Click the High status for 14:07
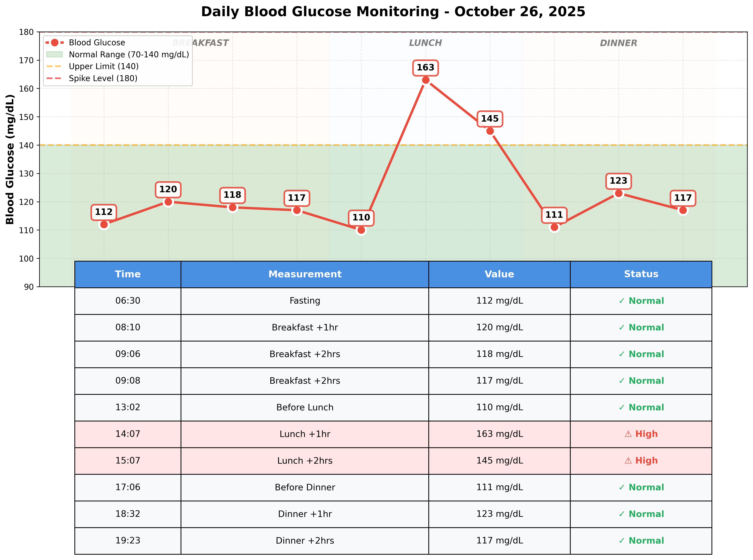Viewport: 753px width, 560px height. [641, 434]
